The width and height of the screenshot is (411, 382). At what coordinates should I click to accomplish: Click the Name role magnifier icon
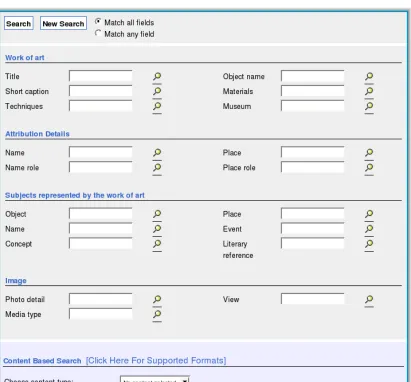(157, 168)
